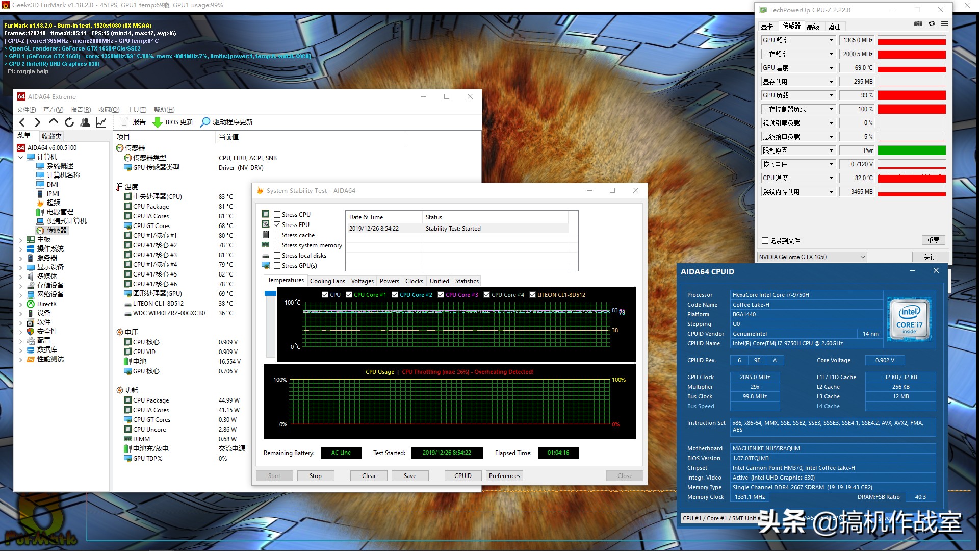Open 显存频率 sensor dropdown

point(832,54)
